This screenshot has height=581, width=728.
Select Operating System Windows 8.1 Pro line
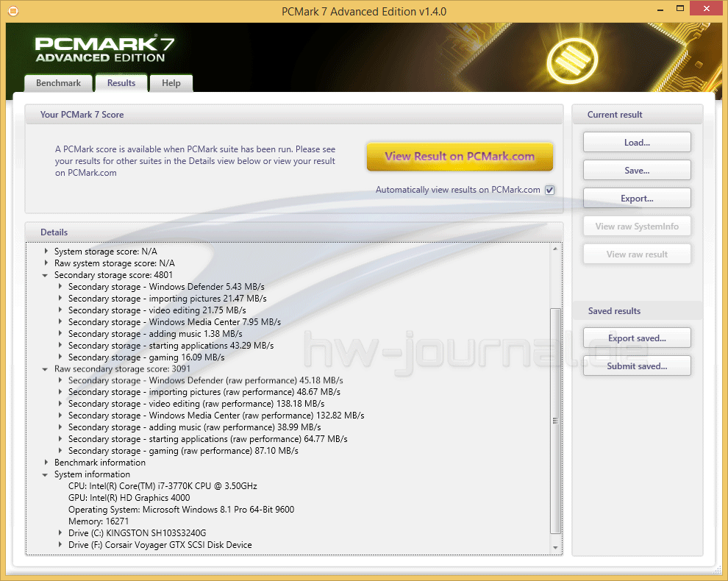click(x=181, y=510)
